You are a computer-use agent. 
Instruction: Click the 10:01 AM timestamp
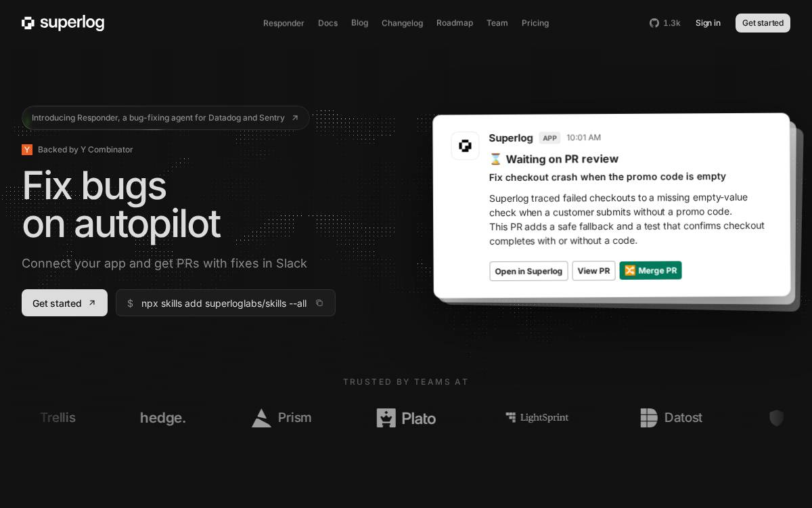583,137
